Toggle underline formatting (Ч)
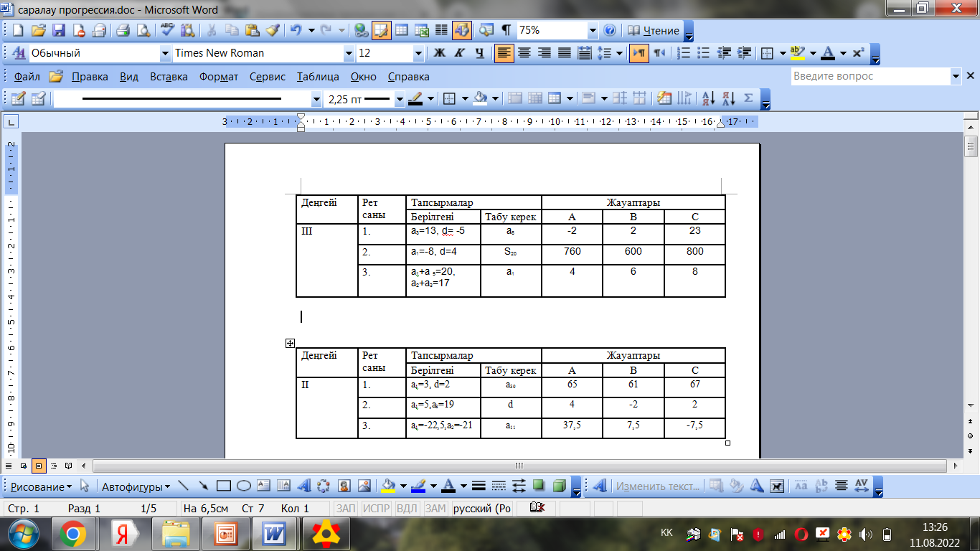Image resolution: width=980 pixels, height=551 pixels. point(480,53)
